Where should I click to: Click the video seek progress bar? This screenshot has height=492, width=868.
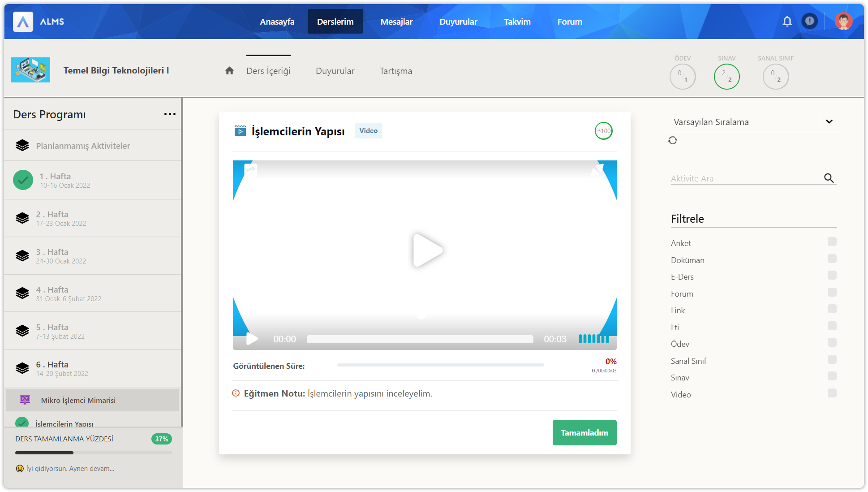420,339
